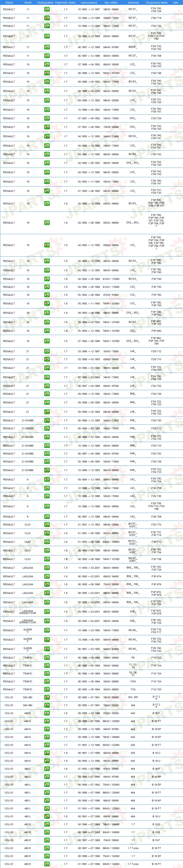Screen dimensions: 183x868
Task: Click fuel icon in Renault 11 F3N 718 row
Action: coord(47,18)
